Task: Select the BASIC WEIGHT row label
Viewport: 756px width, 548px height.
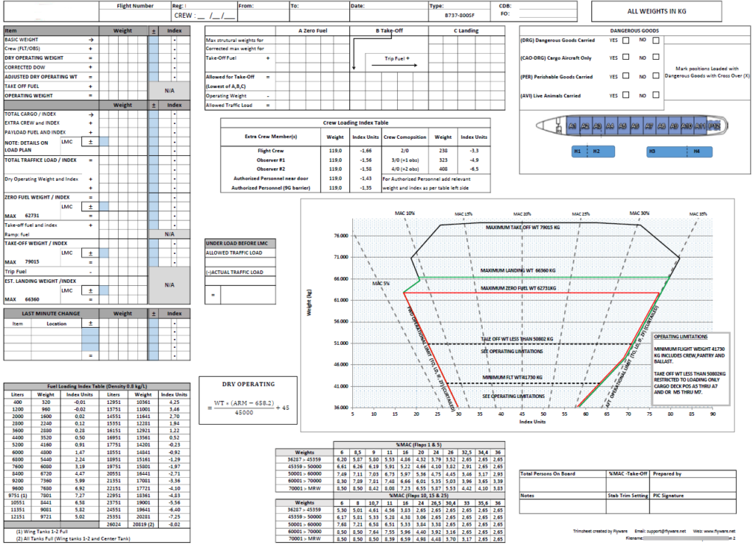Action: [21, 40]
